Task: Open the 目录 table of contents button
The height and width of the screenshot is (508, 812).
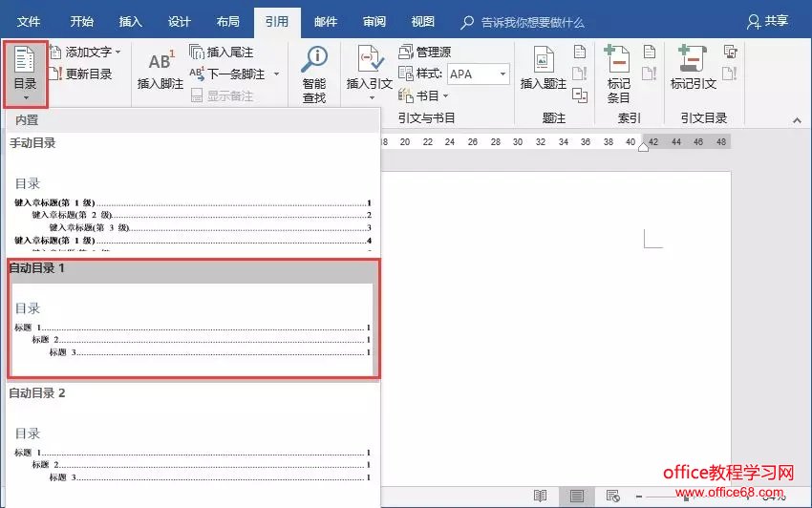Action: [26, 74]
